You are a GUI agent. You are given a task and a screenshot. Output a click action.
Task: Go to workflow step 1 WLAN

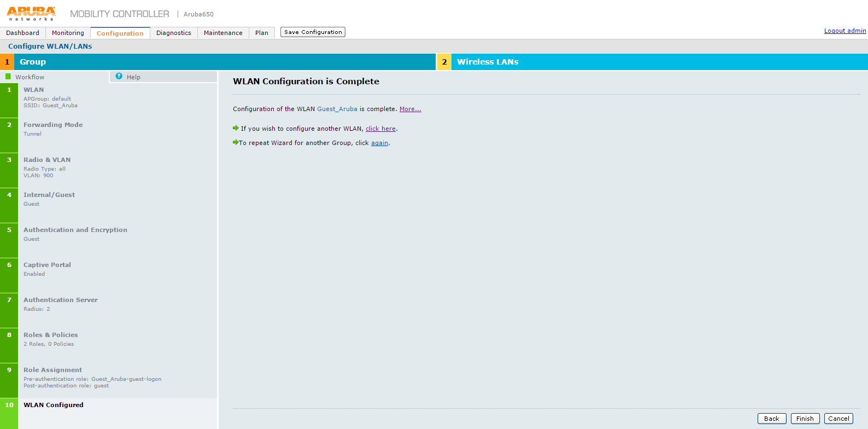coord(109,100)
